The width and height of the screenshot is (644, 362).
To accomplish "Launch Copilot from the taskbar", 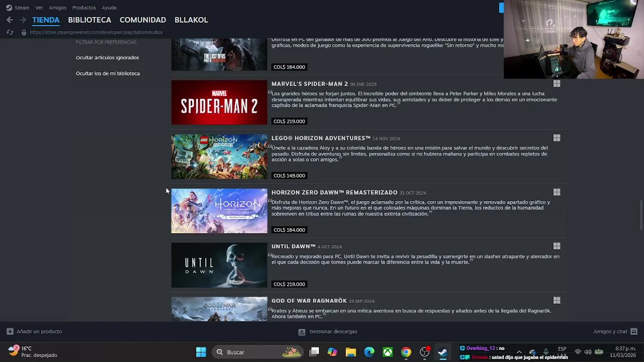I will coord(332,352).
